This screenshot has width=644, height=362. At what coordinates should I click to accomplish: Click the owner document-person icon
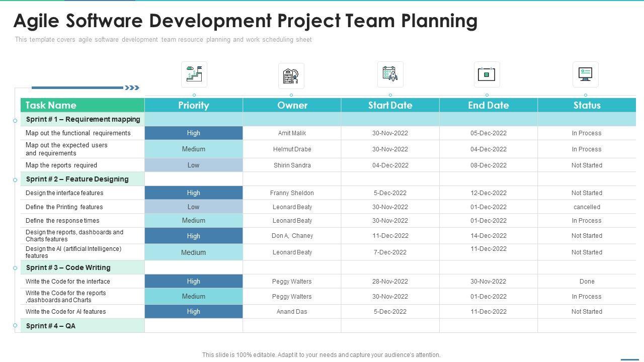(291, 76)
